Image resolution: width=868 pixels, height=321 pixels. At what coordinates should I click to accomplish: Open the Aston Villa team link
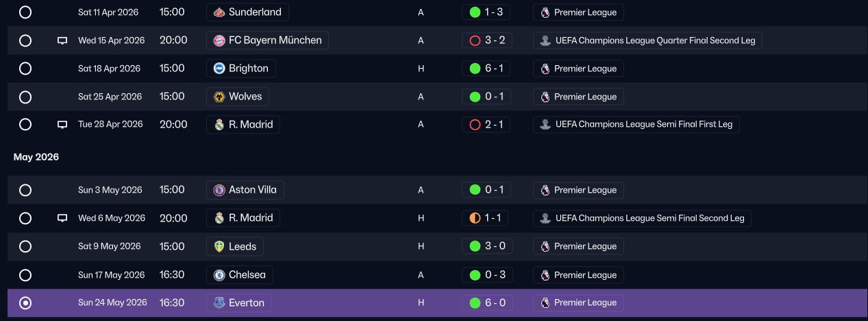tap(245, 190)
